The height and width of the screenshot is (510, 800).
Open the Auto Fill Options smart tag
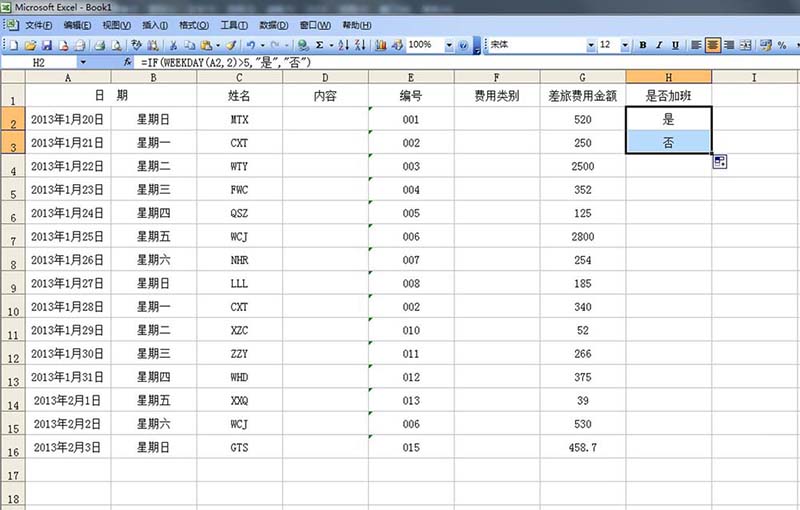[x=720, y=162]
